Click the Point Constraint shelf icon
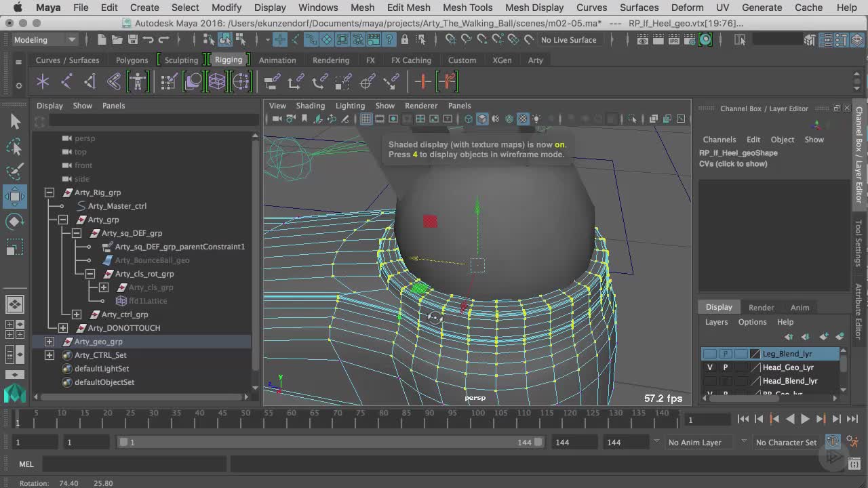The image size is (868, 488). [296, 82]
